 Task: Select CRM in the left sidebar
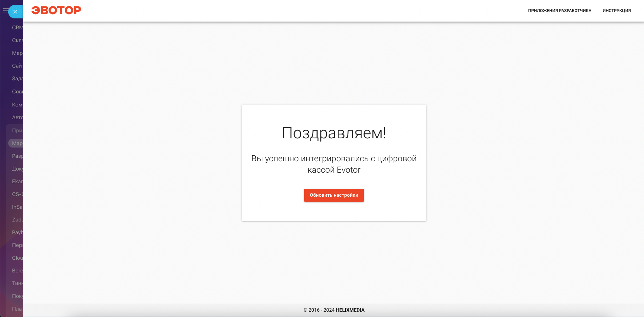(17, 28)
